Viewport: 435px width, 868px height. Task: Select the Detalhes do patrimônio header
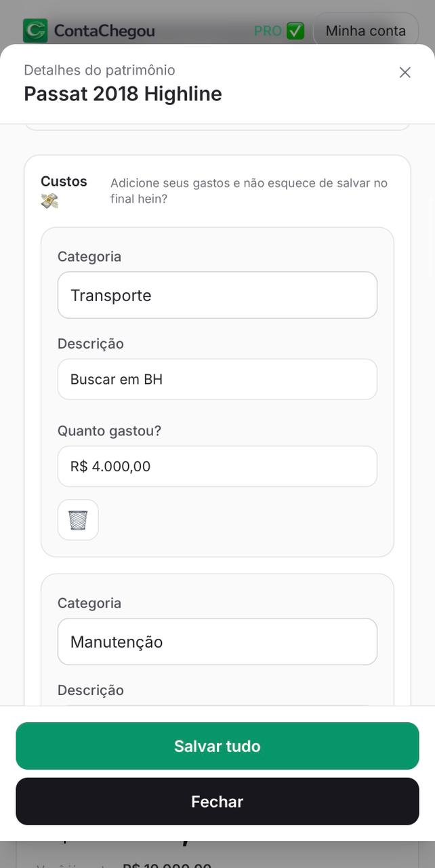[x=99, y=70]
